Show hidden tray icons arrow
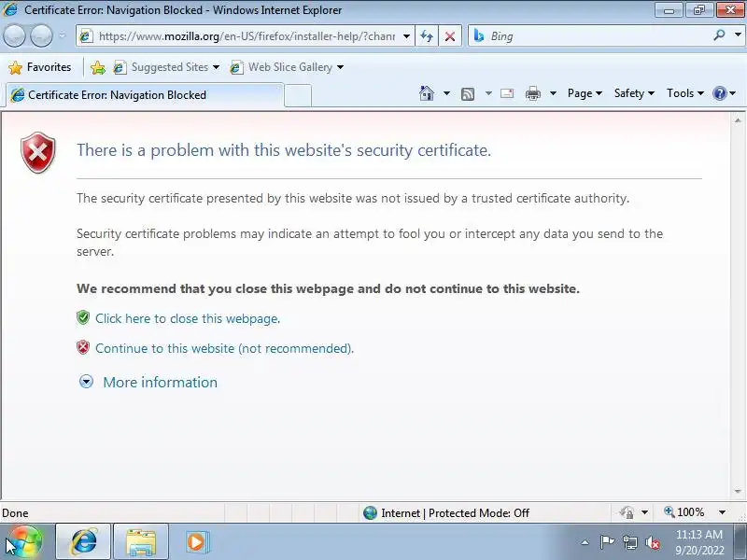 click(585, 542)
